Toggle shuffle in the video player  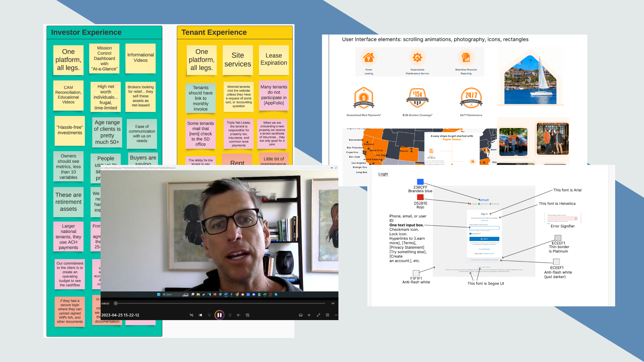click(192, 315)
